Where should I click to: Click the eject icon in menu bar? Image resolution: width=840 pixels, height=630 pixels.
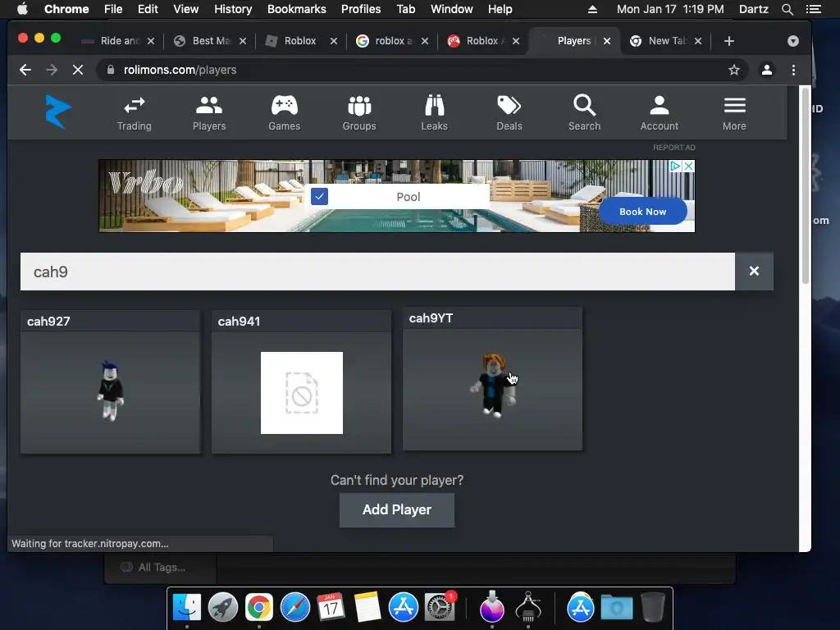pos(592,9)
